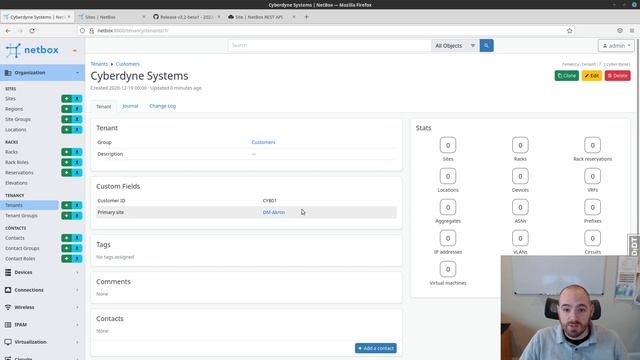
Task: Click the green add button for Regions
Action: [66, 109]
